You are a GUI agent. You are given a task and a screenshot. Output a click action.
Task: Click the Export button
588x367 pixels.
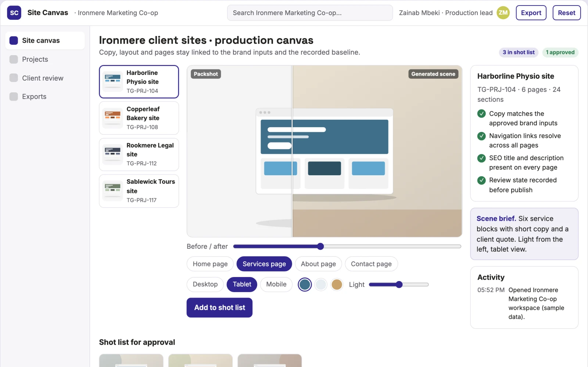(531, 13)
